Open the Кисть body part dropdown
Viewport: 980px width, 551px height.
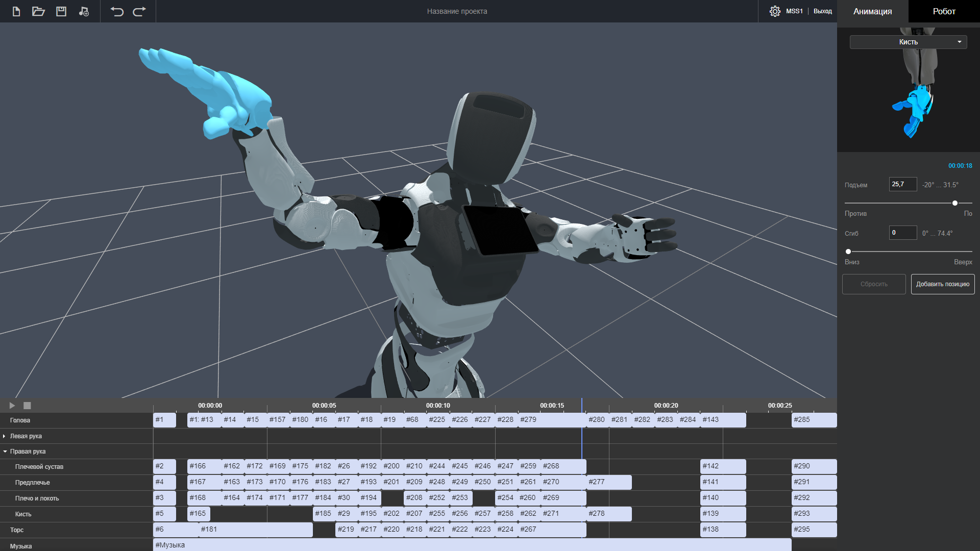908,42
